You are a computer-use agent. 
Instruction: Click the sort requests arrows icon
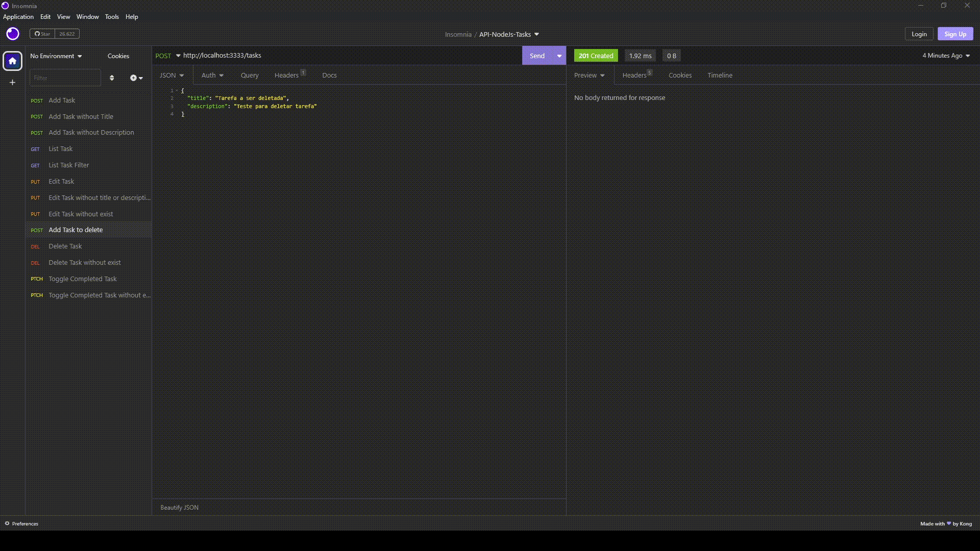(112, 78)
